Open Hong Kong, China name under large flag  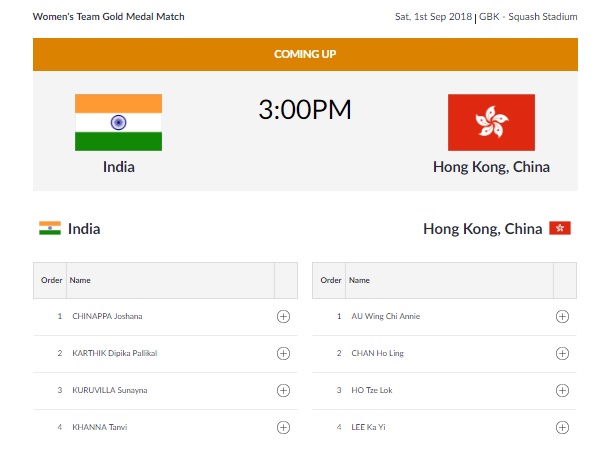[x=491, y=167]
